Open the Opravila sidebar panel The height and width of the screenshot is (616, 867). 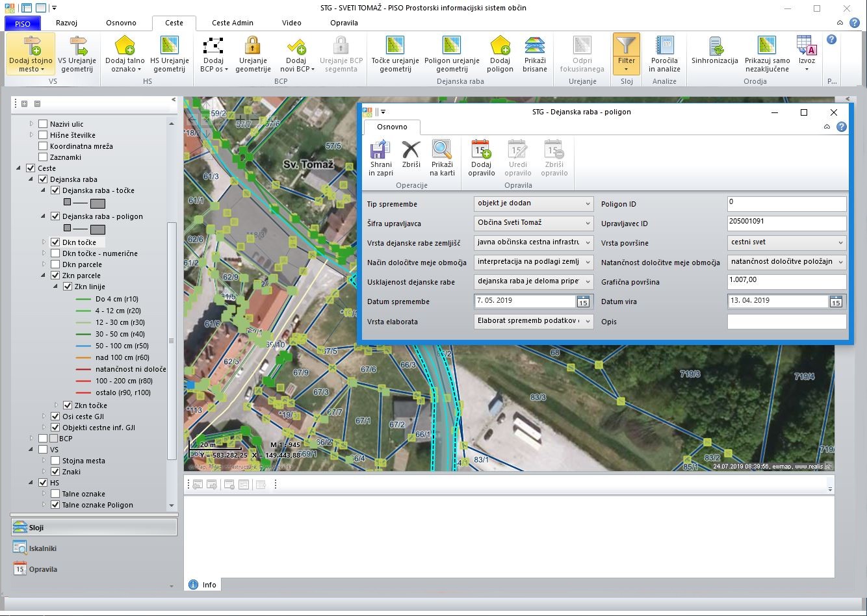43,569
